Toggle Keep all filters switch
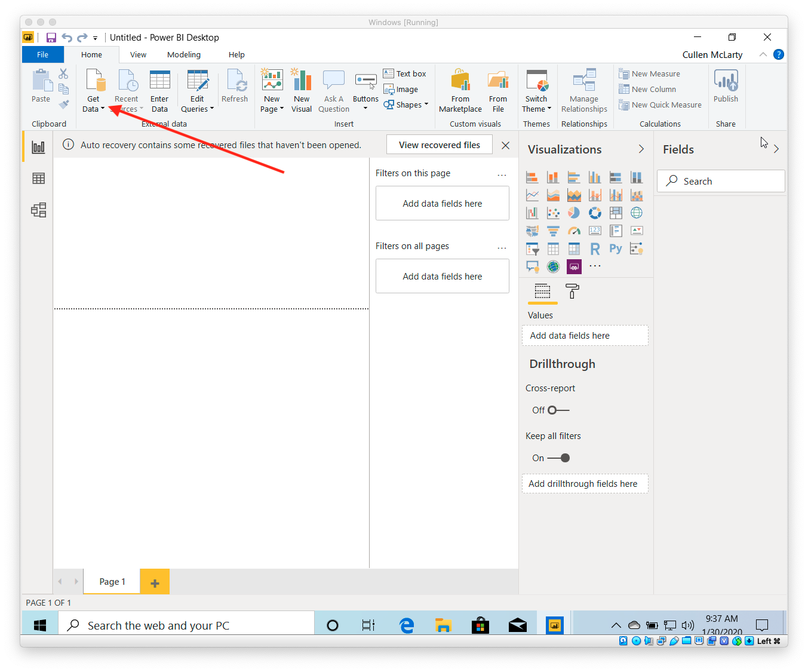 click(559, 458)
